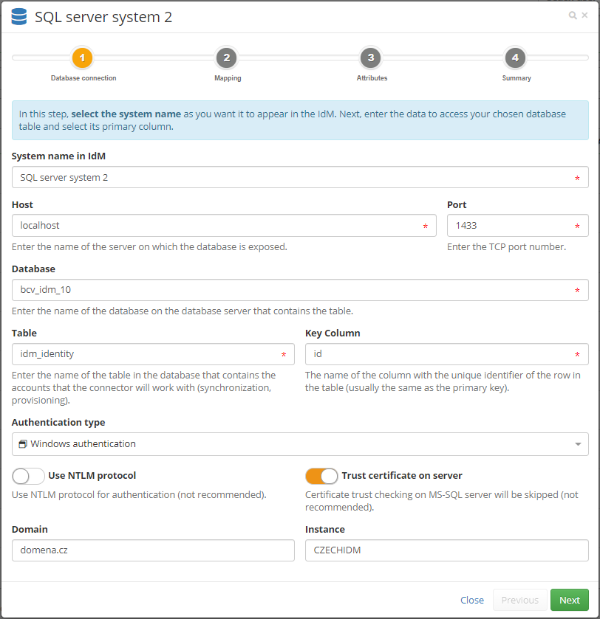Click the Summary step label
The width and height of the screenshot is (600, 619).
(x=516, y=78)
